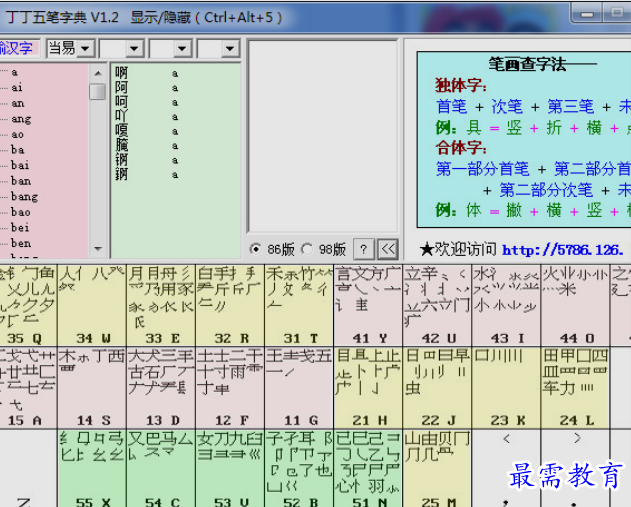Click the < comma key on keyboard
Image resolution: width=631 pixels, height=507 pixels.
click(x=506, y=468)
